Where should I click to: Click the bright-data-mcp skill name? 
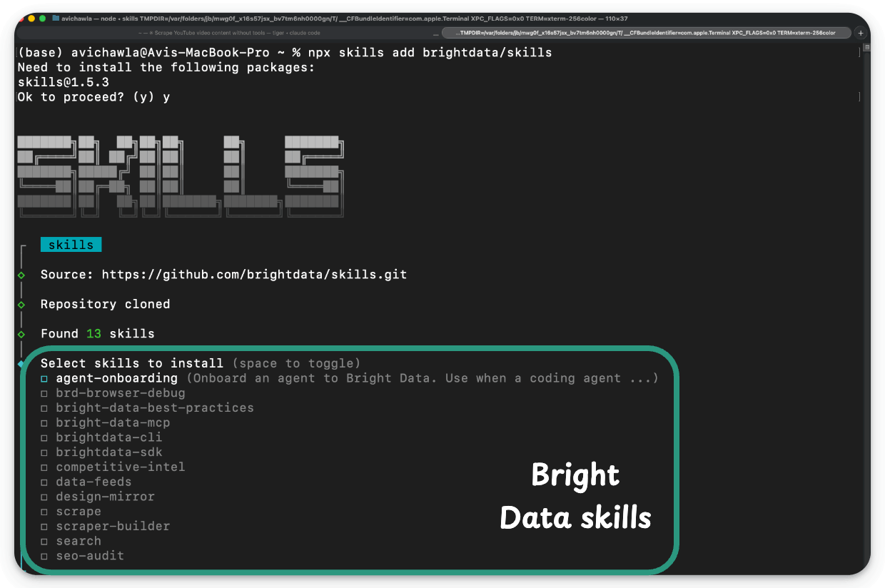(113, 422)
